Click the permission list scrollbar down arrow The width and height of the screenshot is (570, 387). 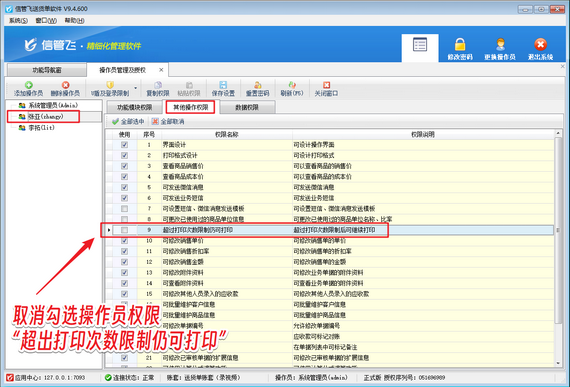[x=558, y=363]
